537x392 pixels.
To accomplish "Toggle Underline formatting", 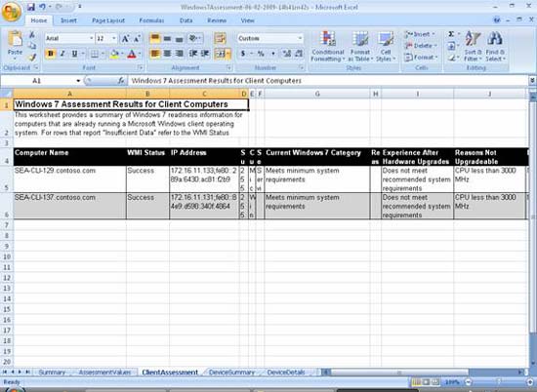I will 74,54.
